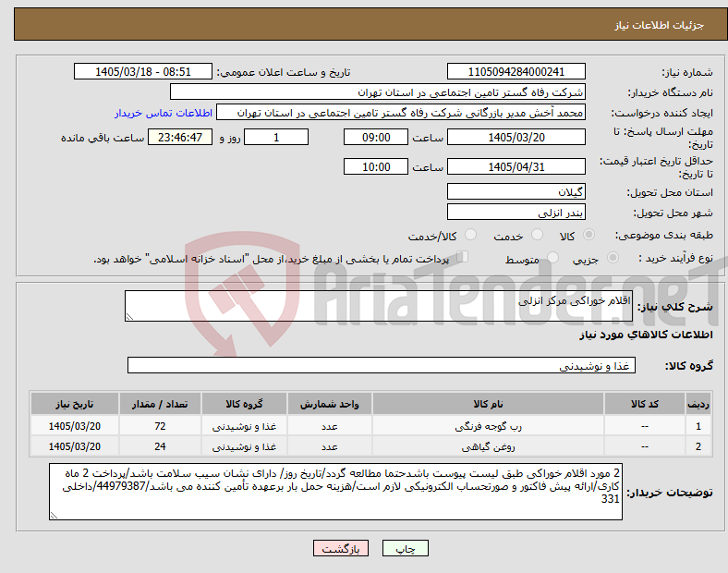The width and height of the screenshot is (728, 573).
Task: Click the روغن گیاهی item name cell
Action: pos(488,446)
